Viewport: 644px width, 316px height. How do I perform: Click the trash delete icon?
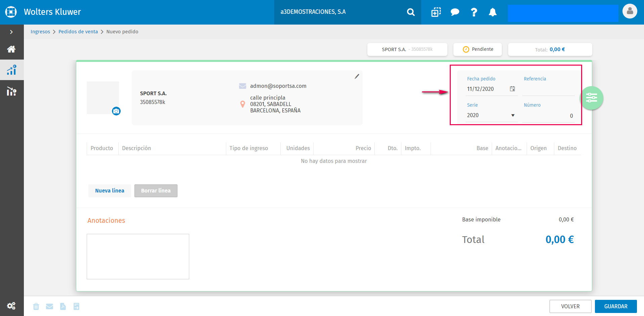pyautogui.click(x=36, y=306)
